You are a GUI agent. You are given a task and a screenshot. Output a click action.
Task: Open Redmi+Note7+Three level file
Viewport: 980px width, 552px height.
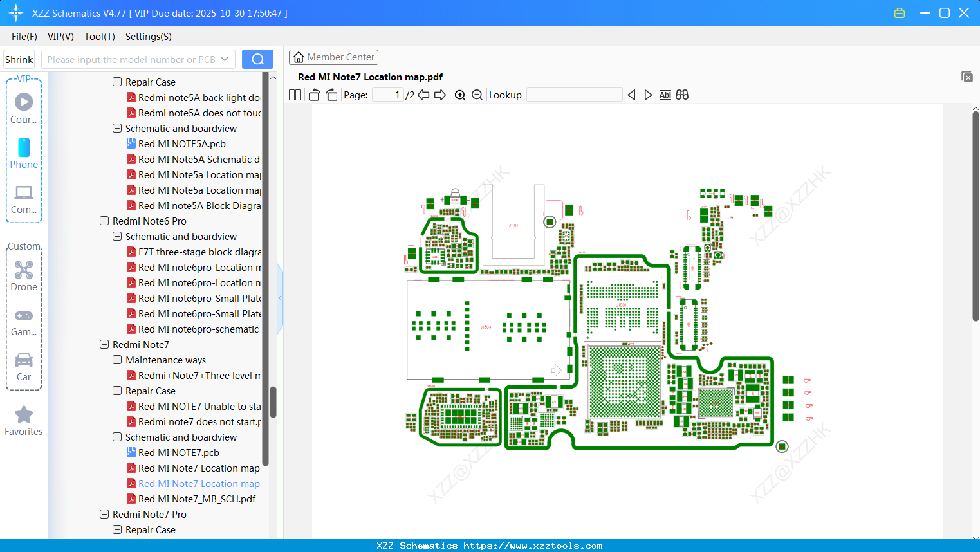pyautogui.click(x=199, y=375)
